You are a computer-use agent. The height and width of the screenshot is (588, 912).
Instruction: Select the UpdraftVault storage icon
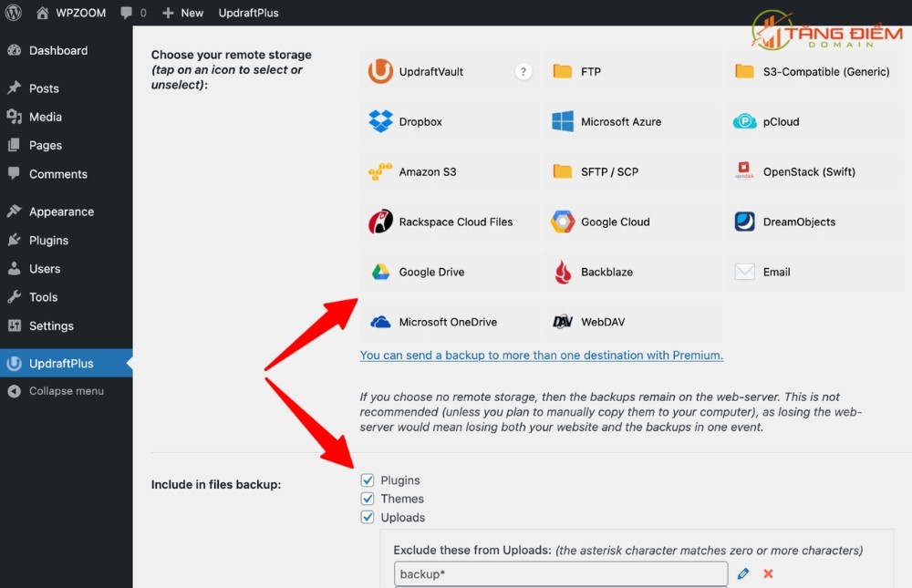tap(380, 71)
